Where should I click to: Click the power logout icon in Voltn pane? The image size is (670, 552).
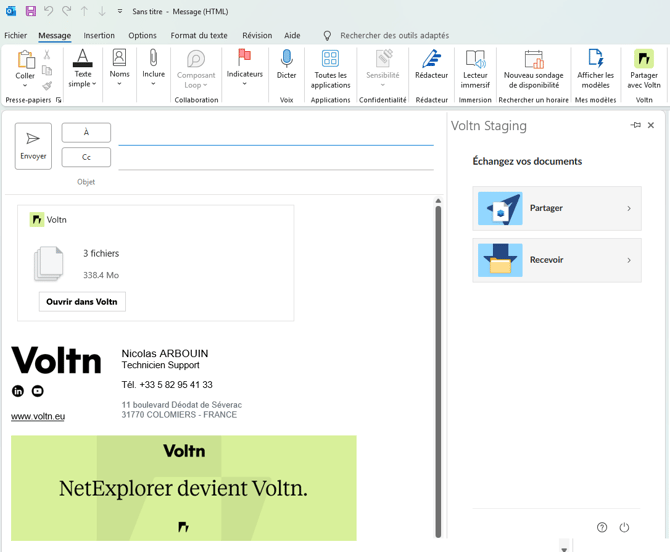624,528
